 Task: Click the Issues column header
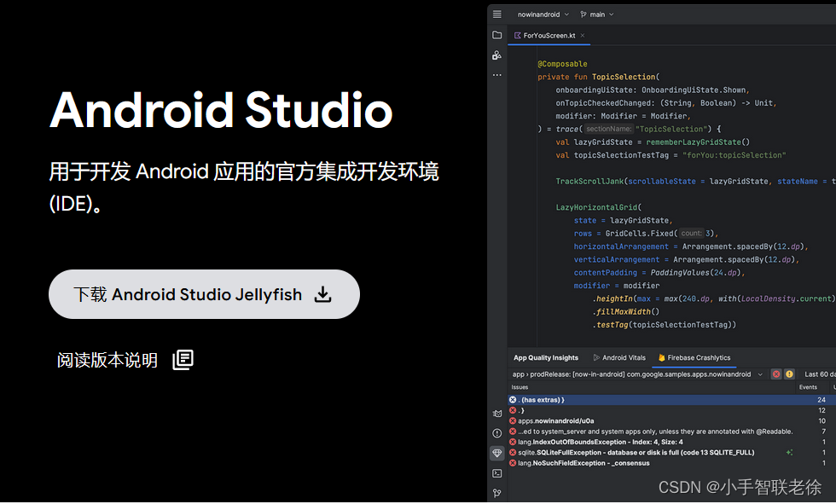(520, 387)
